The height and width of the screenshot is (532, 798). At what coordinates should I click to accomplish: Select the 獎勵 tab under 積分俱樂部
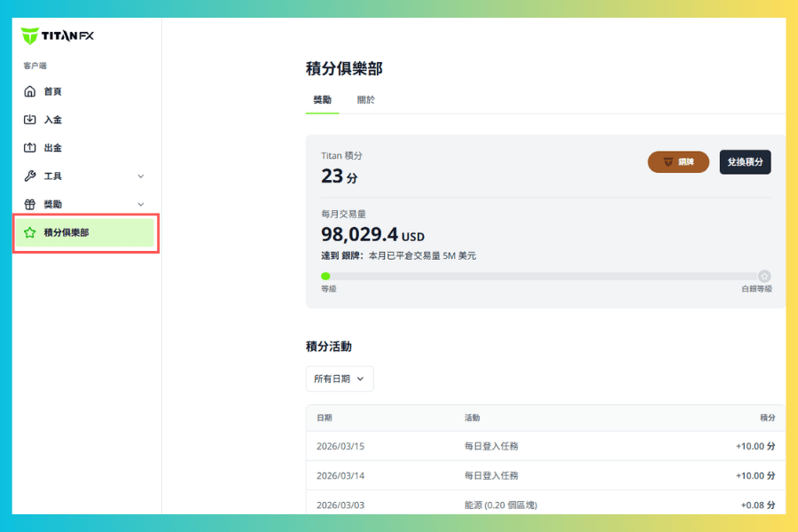point(322,100)
